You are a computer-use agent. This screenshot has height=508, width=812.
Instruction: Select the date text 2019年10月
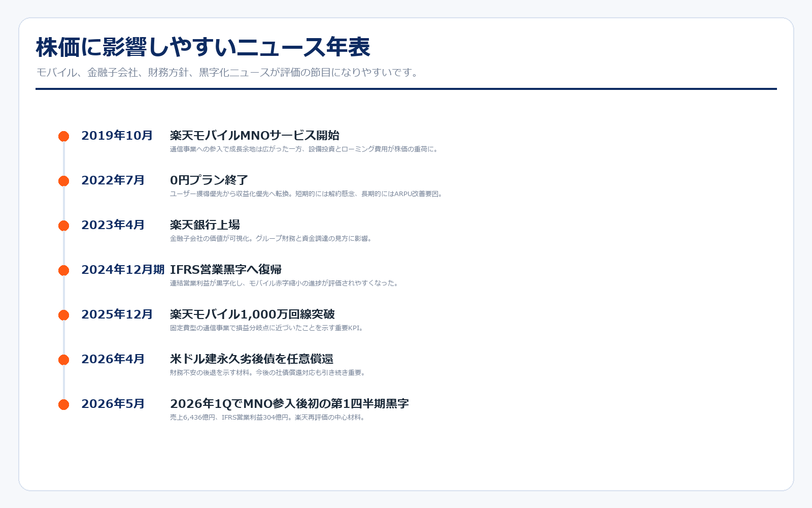(117, 136)
